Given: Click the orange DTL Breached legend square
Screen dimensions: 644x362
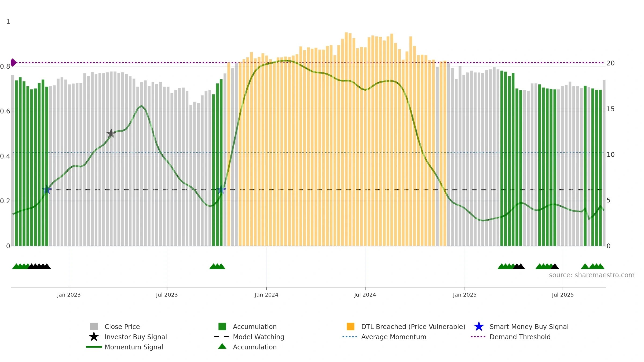Looking at the screenshot, I should pyautogui.click(x=350, y=327).
